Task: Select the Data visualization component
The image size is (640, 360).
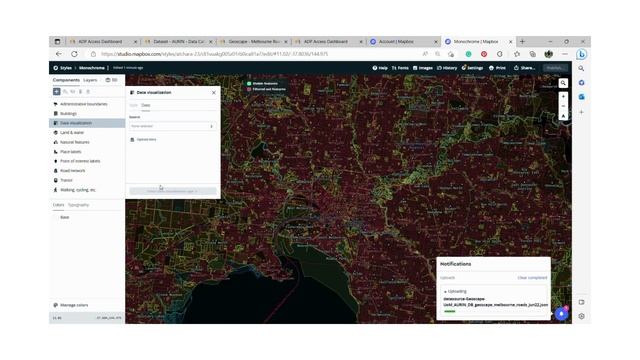Action: click(87, 123)
